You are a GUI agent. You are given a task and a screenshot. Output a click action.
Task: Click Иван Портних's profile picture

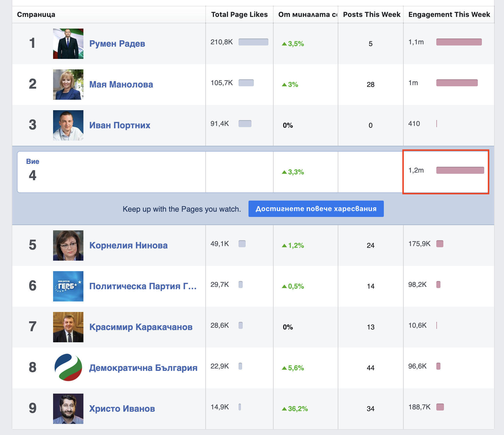68,125
